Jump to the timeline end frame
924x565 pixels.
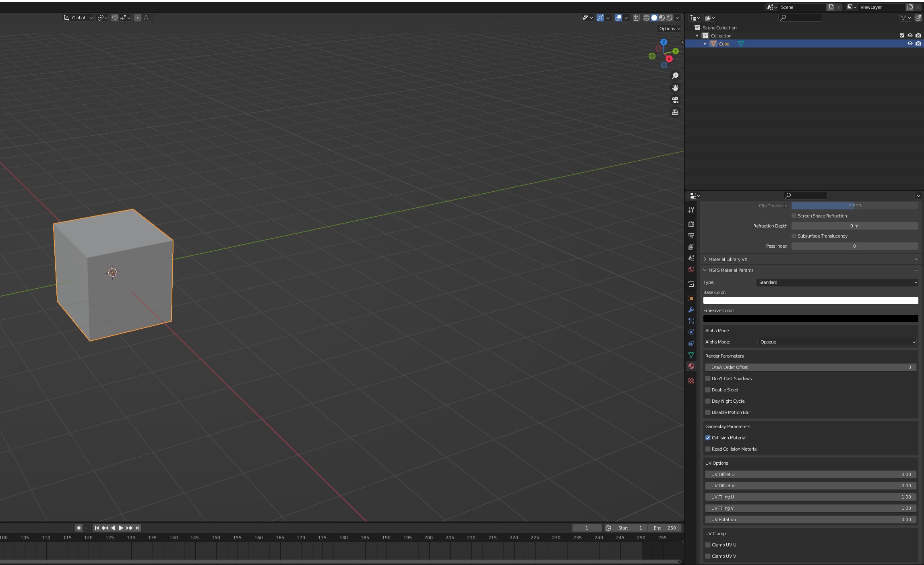pyautogui.click(x=137, y=528)
